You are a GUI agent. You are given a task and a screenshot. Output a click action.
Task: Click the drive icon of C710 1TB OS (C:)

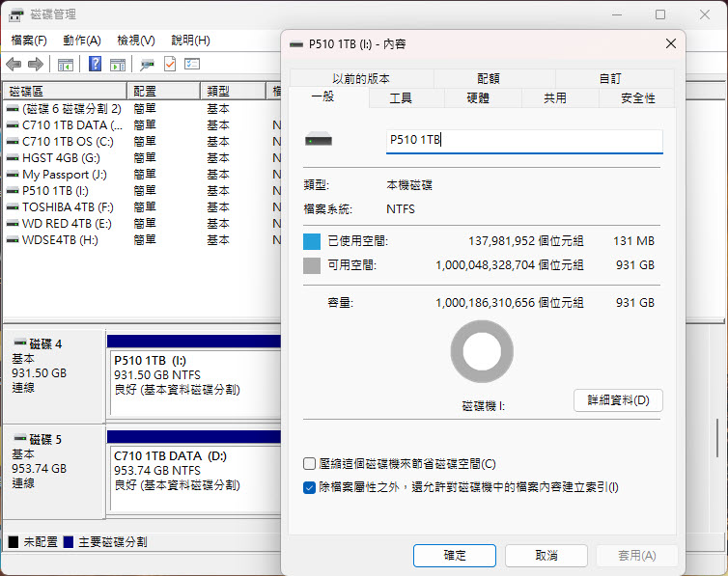tap(13, 142)
